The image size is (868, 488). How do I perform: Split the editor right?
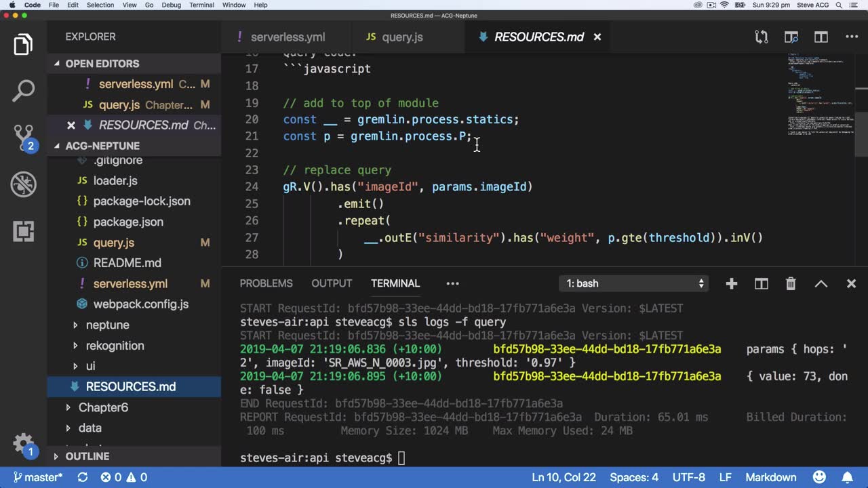coord(821,37)
